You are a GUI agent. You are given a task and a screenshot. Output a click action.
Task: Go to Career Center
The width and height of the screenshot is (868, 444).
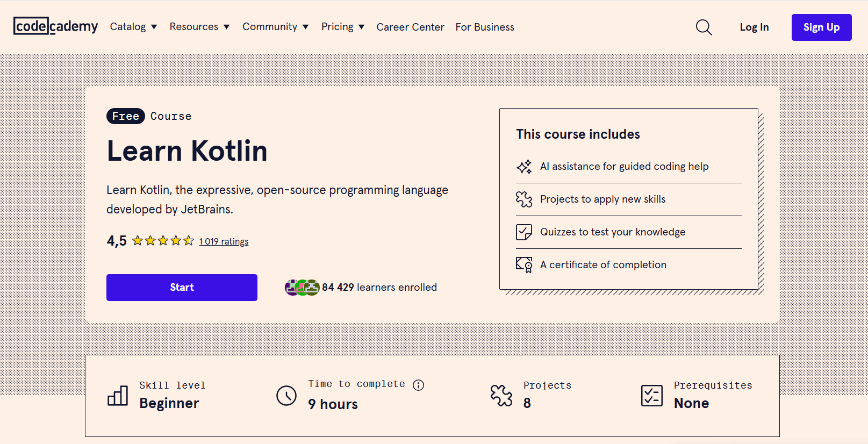pyautogui.click(x=410, y=27)
